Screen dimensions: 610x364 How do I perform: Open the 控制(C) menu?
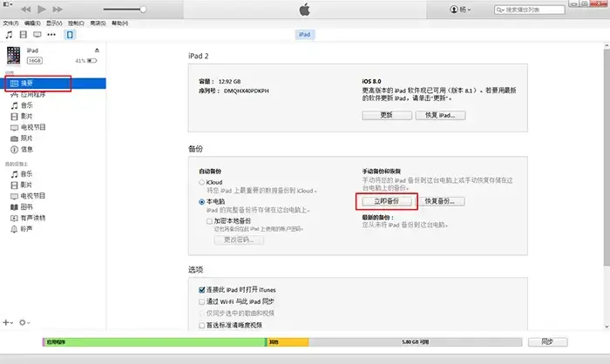tap(76, 24)
